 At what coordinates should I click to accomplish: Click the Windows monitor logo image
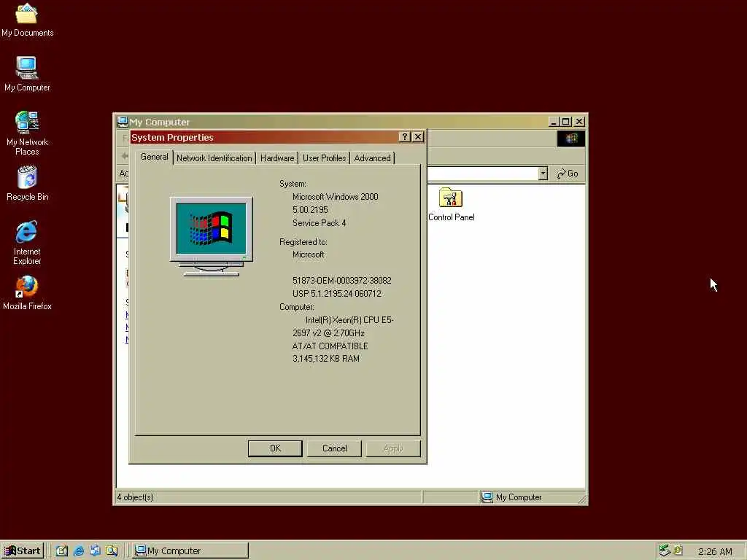click(x=212, y=236)
